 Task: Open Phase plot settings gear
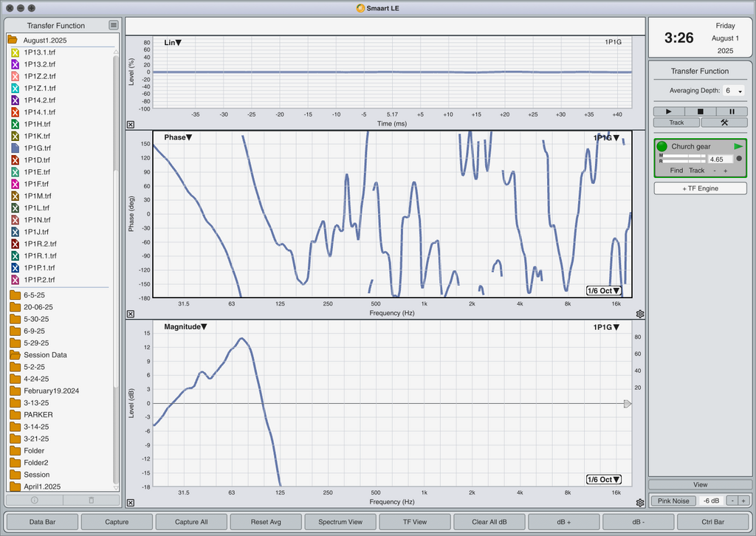[x=640, y=315]
